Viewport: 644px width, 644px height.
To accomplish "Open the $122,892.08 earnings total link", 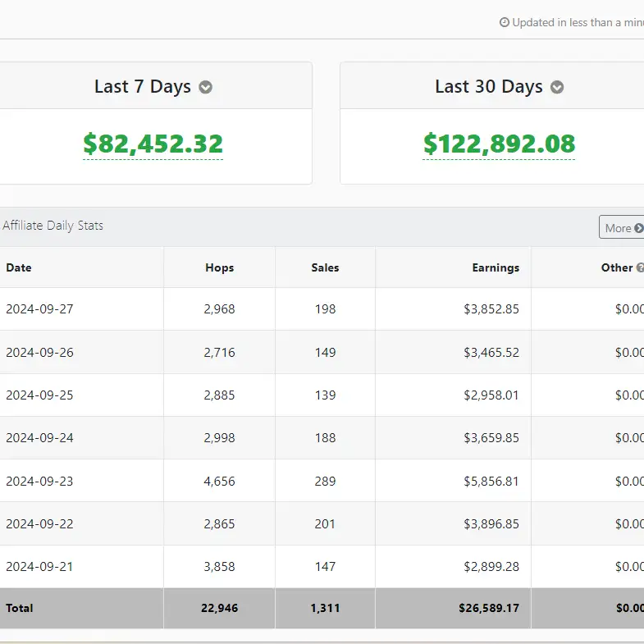I will pos(499,144).
